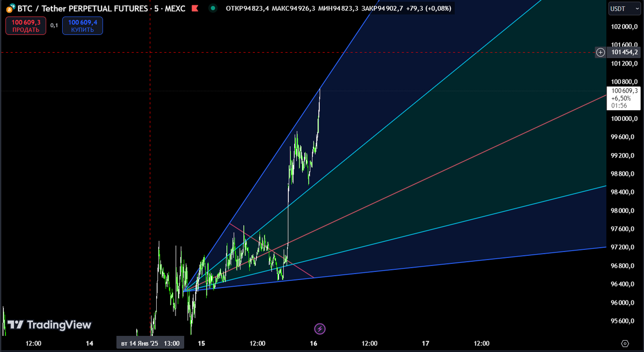Viewport: 644px width, 352px height.
Task: Open the USDT currency dropdown
Action: coord(624,9)
